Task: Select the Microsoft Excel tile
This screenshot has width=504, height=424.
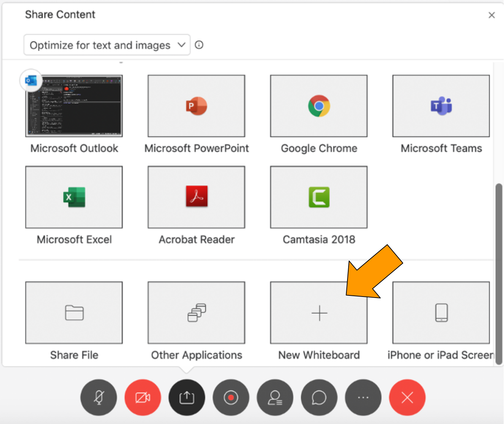Action: (x=74, y=197)
